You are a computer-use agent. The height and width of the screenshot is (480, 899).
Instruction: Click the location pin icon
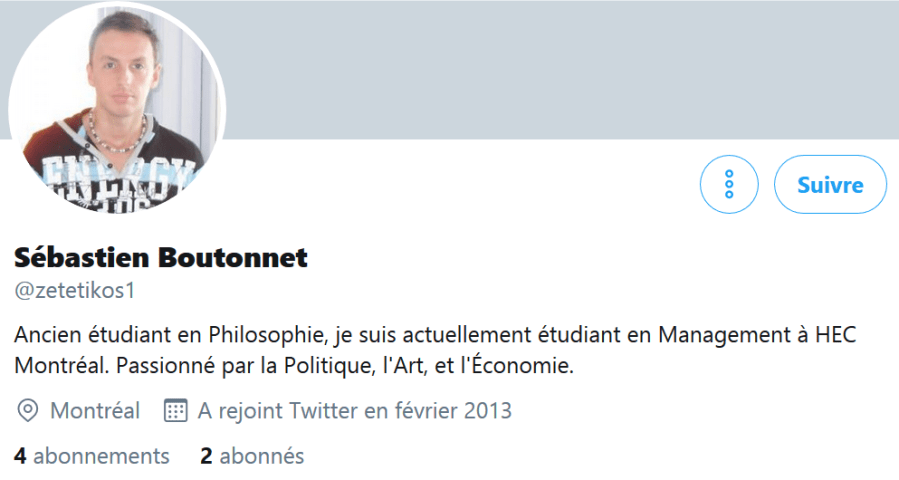(28, 410)
